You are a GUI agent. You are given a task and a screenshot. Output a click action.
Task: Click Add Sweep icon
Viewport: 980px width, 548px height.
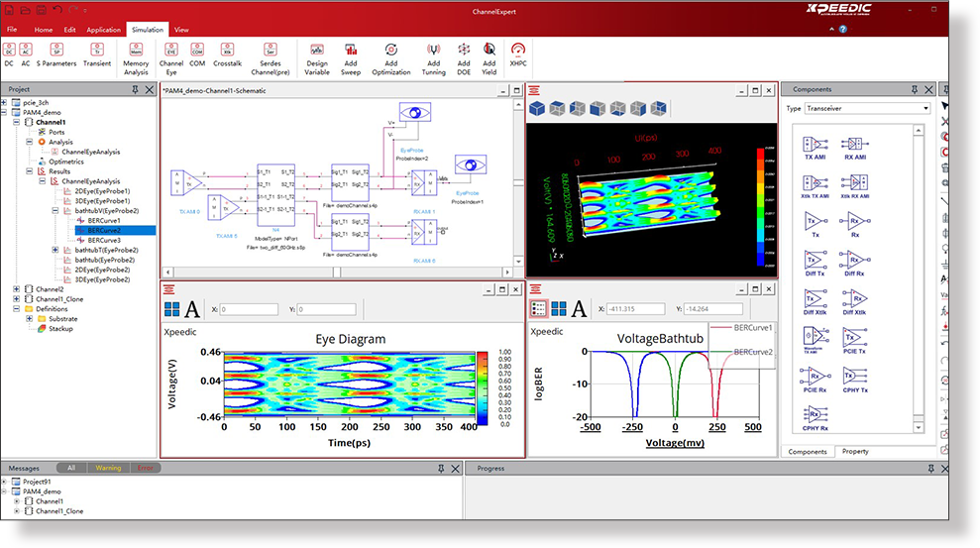pos(351,58)
